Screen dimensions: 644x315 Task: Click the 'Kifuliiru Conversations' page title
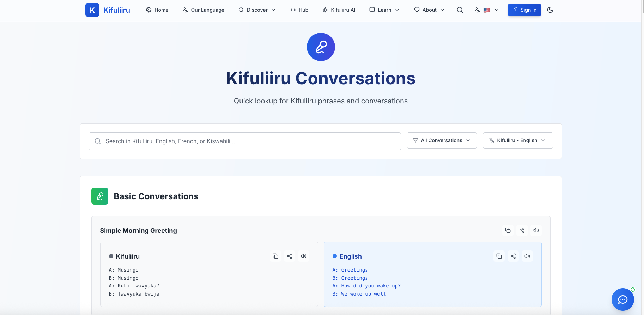coord(321,78)
